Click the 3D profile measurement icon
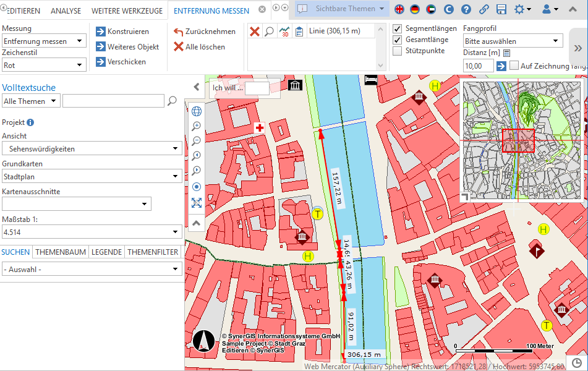Image resolution: width=588 pixels, height=371 pixels. pyautogui.click(x=284, y=32)
